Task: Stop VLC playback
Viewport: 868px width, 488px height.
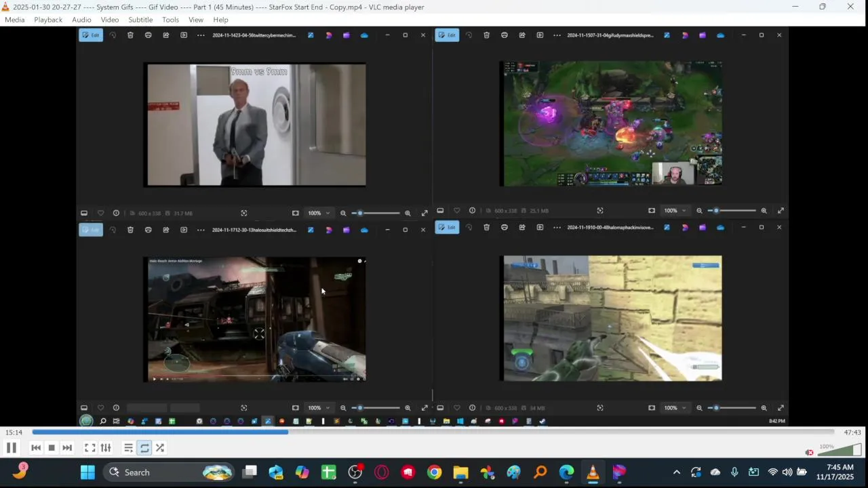Action: (x=52, y=448)
